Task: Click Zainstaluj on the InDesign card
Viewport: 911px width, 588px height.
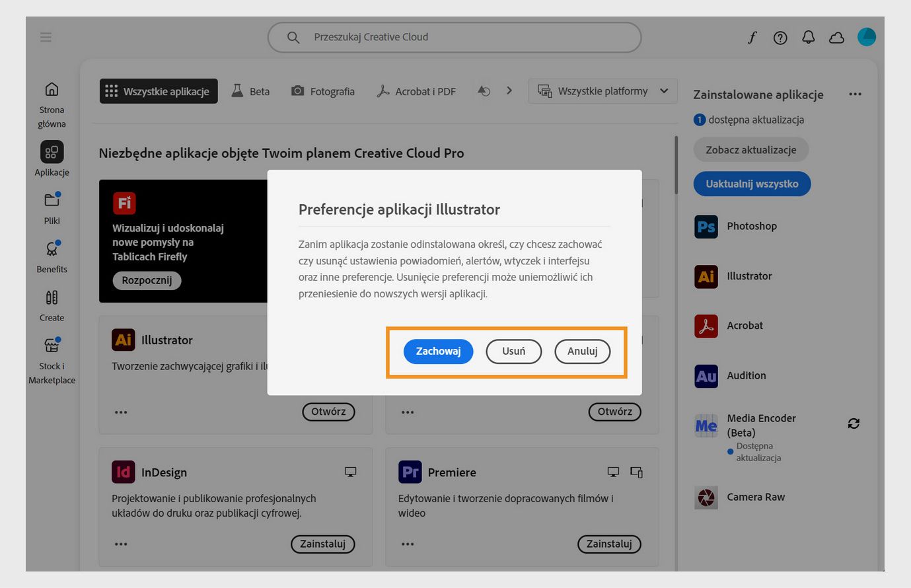Action: tap(323, 544)
